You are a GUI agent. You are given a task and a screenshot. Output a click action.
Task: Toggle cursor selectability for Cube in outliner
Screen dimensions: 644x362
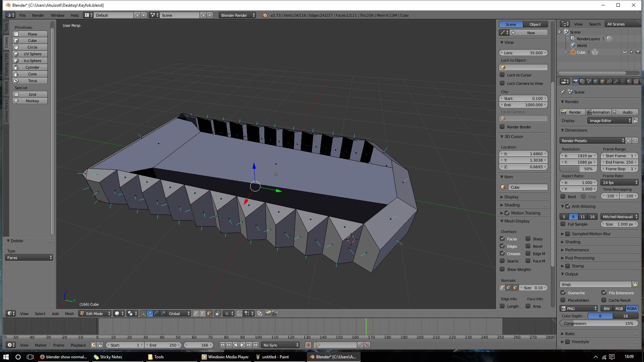[632, 52]
